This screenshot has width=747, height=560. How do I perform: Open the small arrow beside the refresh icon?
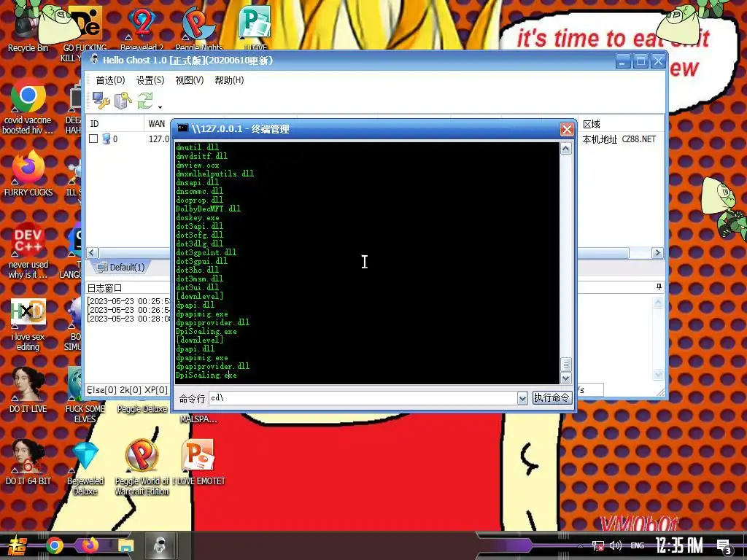[160, 107]
